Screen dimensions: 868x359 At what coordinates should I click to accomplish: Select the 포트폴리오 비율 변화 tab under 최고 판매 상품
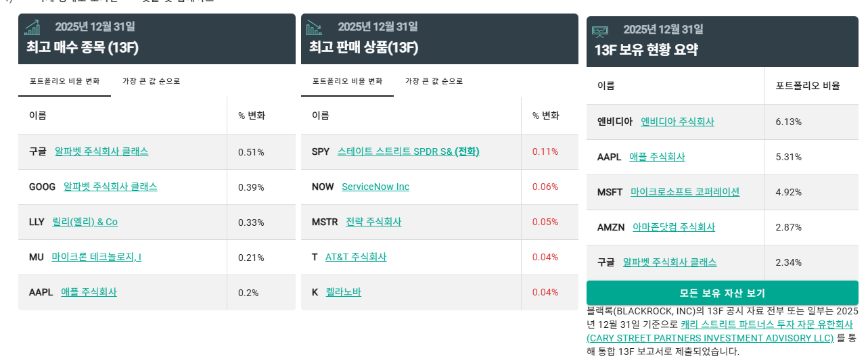point(348,81)
